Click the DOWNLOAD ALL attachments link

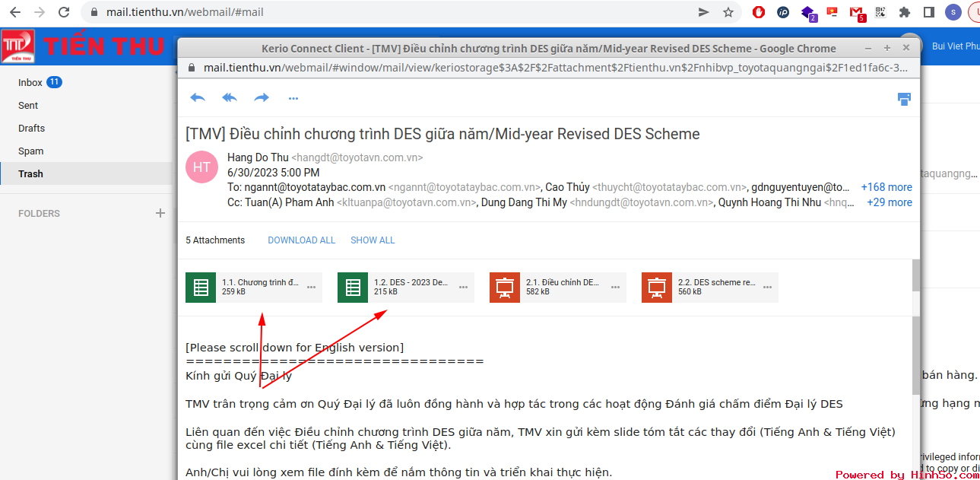[x=301, y=240]
